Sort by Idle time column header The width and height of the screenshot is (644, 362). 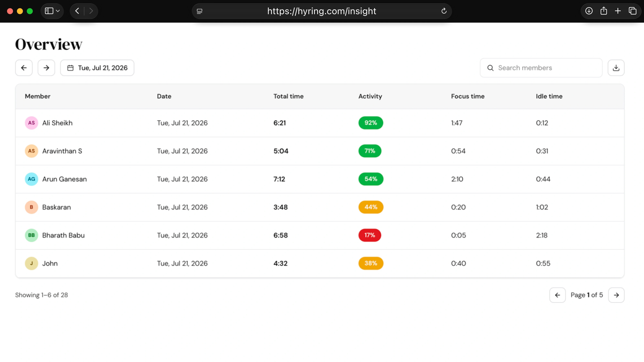(x=549, y=96)
